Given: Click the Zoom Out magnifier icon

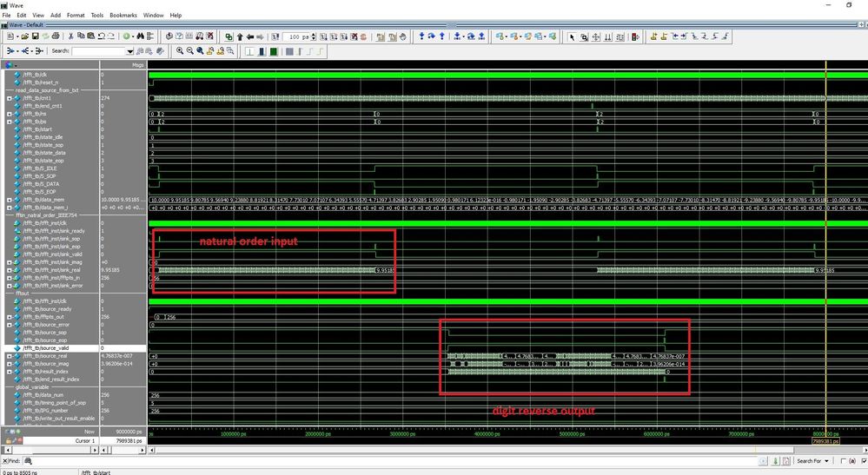Looking at the screenshot, I should point(190,51).
